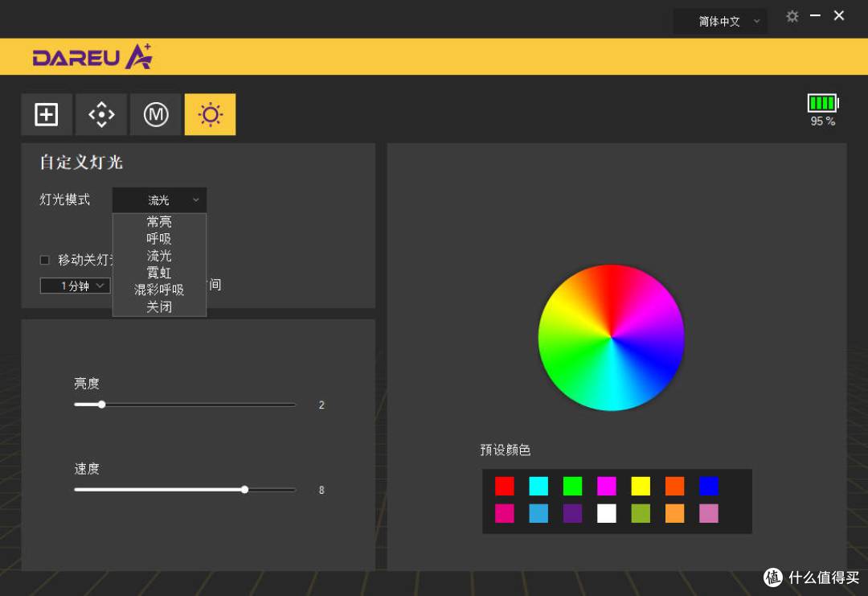This screenshot has height=596, width=868.
Task: Click the 亮度 brightness slider handle
Action: pyautogui.click(x=102, y=405)
